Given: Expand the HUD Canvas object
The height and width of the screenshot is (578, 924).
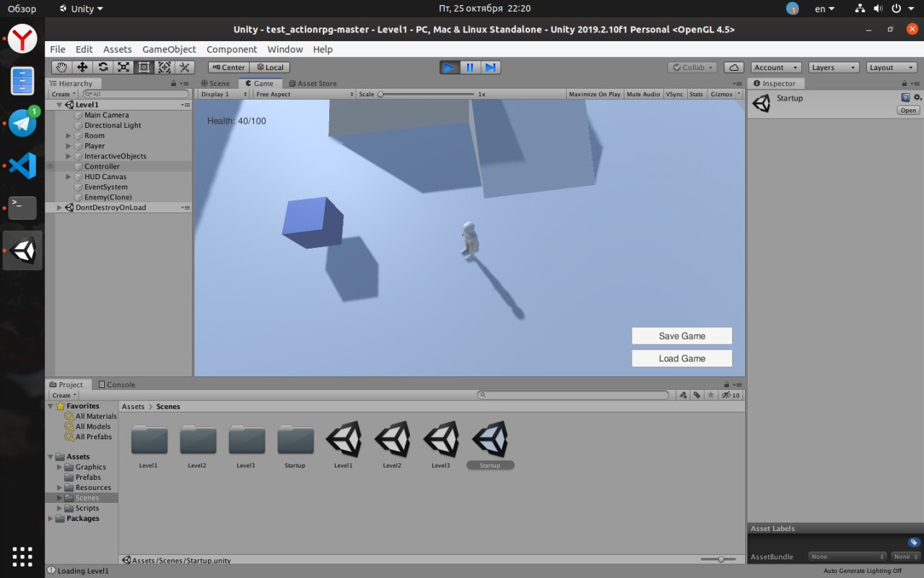Looking at the screenshot, I should coord(69,176).
